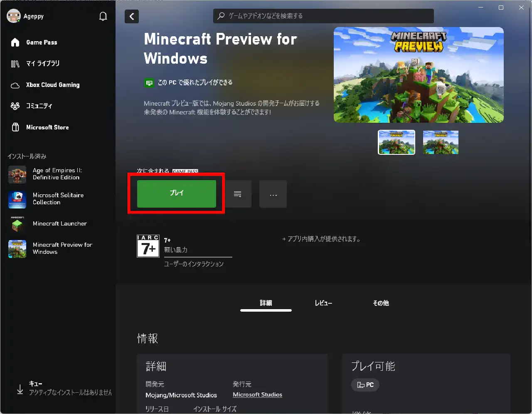Click the queue download arrow icon
The height and width of the screenshot is (414, 532).
(x=20, y=389)
